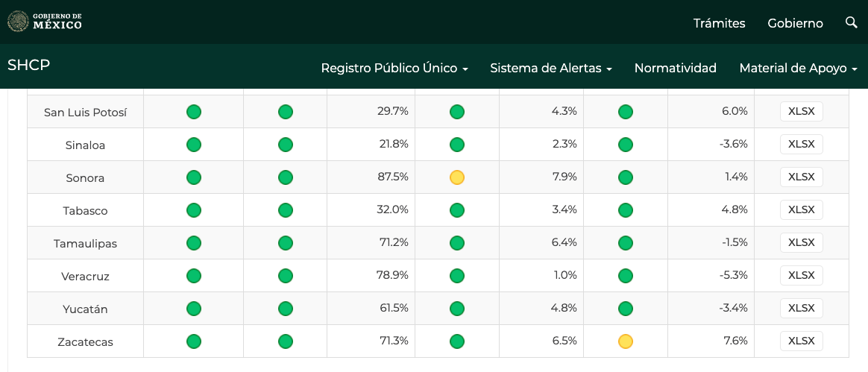The image size is (868, 372).
Task: Go to the Trámites page
Action: click(x=719, y=23)
